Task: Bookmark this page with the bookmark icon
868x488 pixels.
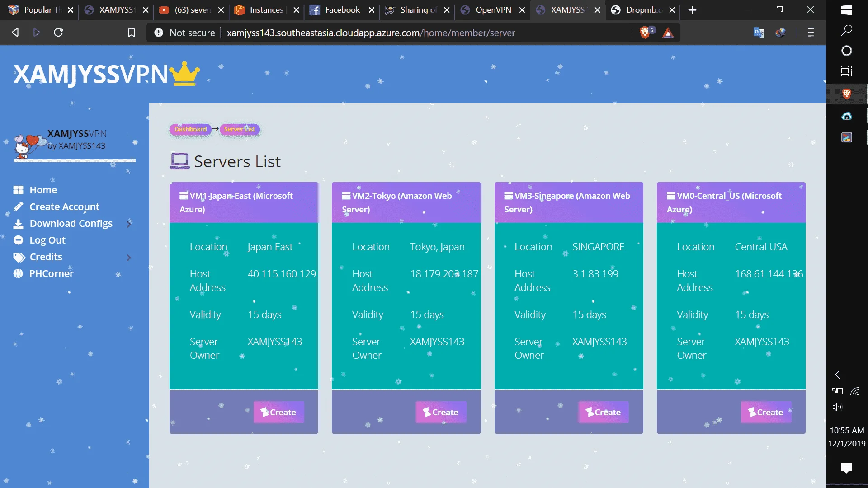Action: tap(132, 33)
